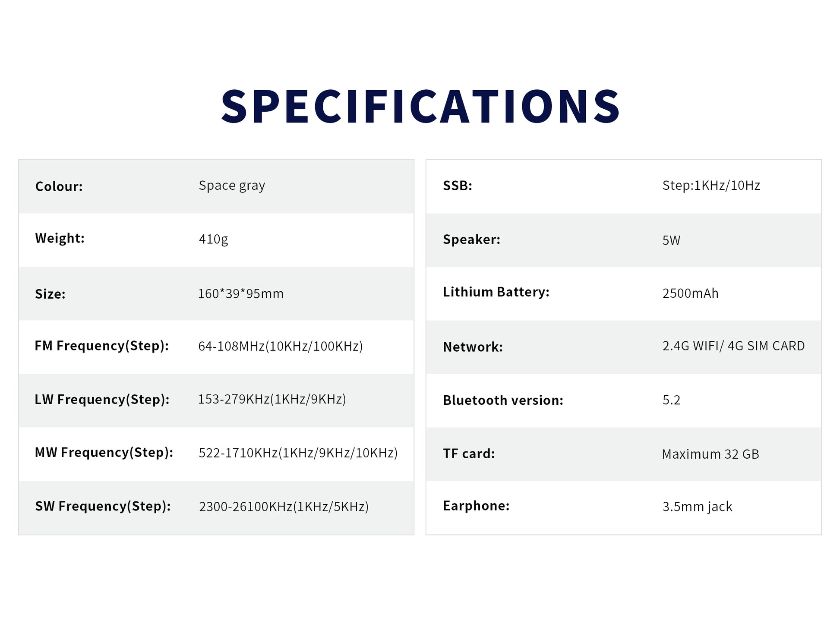Click the MW Frequency(Step) label
The width and height of the screenshot is (840, 630).
[x=104, y=452]
